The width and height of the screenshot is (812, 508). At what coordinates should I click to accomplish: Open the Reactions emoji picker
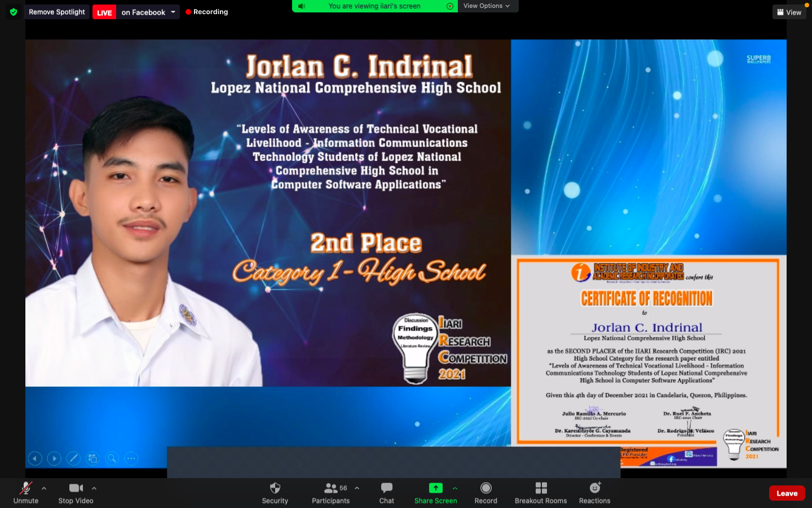point(594,492)
